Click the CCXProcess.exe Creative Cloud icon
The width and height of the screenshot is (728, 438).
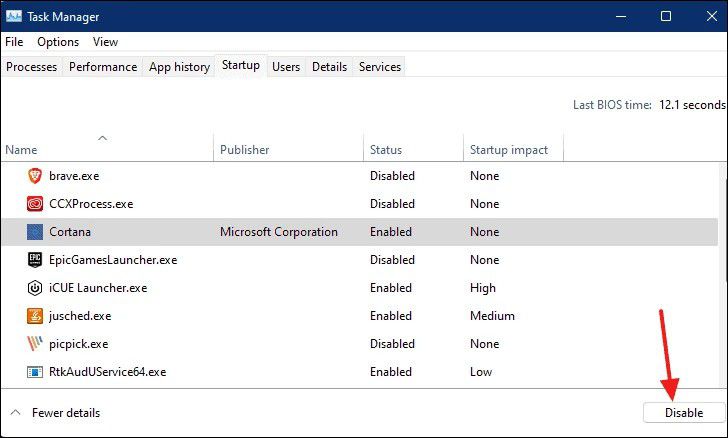35,204
